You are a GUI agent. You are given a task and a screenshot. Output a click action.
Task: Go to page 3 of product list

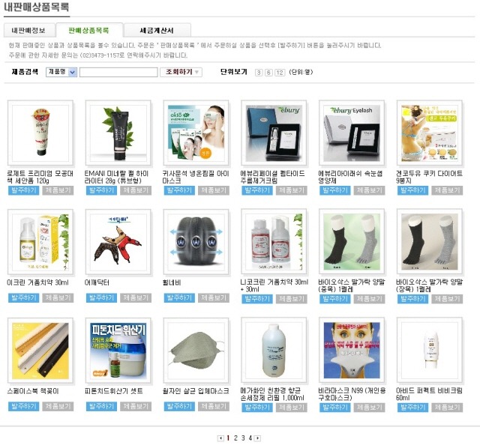[243, 438]
